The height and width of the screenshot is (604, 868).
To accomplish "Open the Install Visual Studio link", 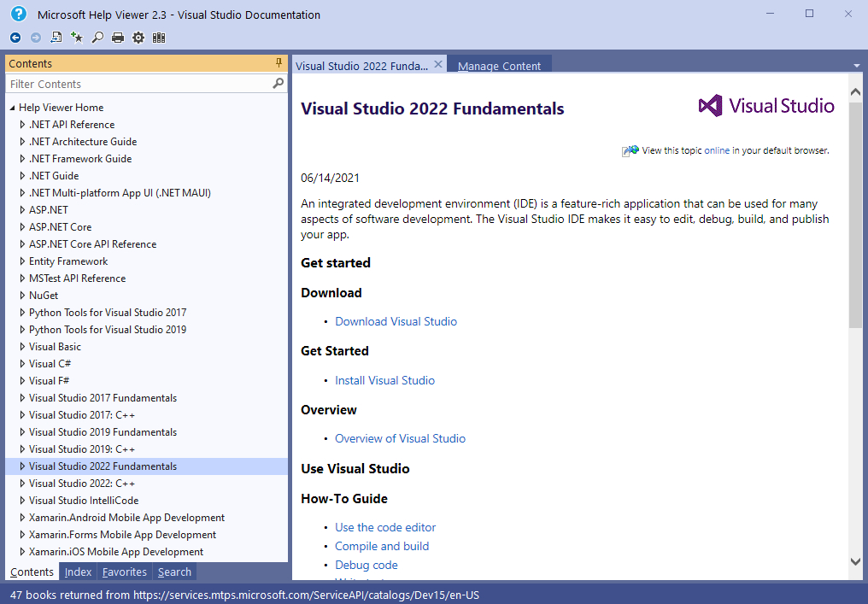I will coord(384,380).
